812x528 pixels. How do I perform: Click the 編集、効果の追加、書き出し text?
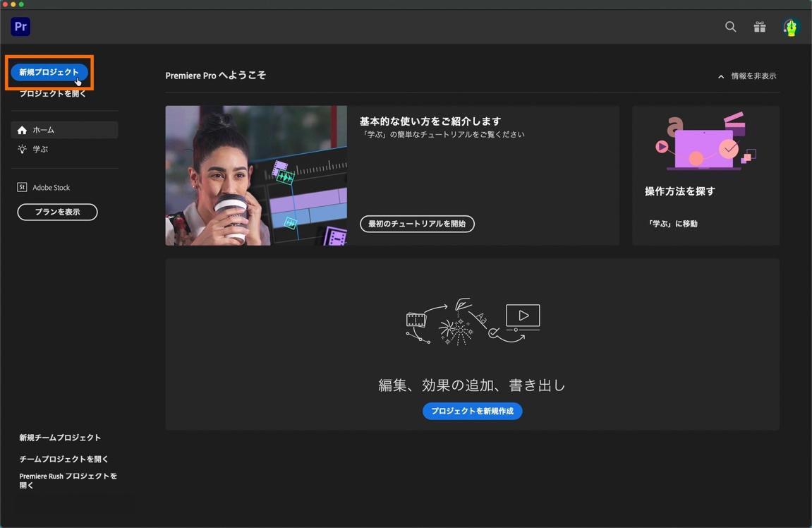click(472, 385)
